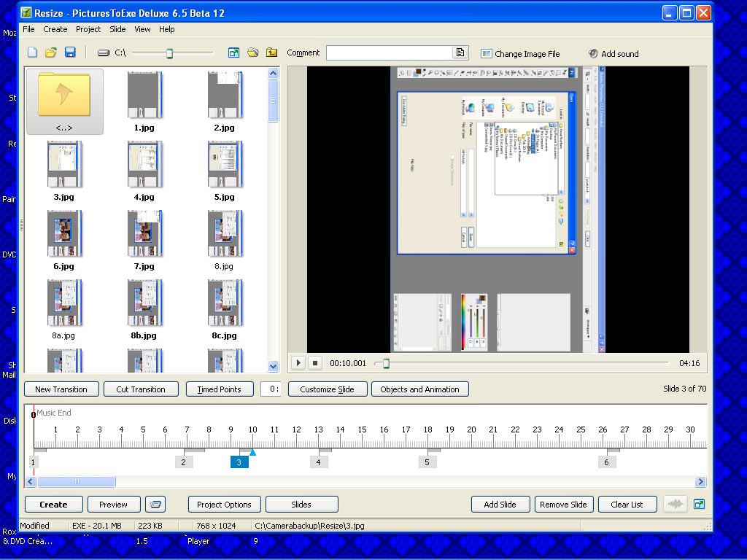
Task: Click the Create button
Action: point(54,505)
